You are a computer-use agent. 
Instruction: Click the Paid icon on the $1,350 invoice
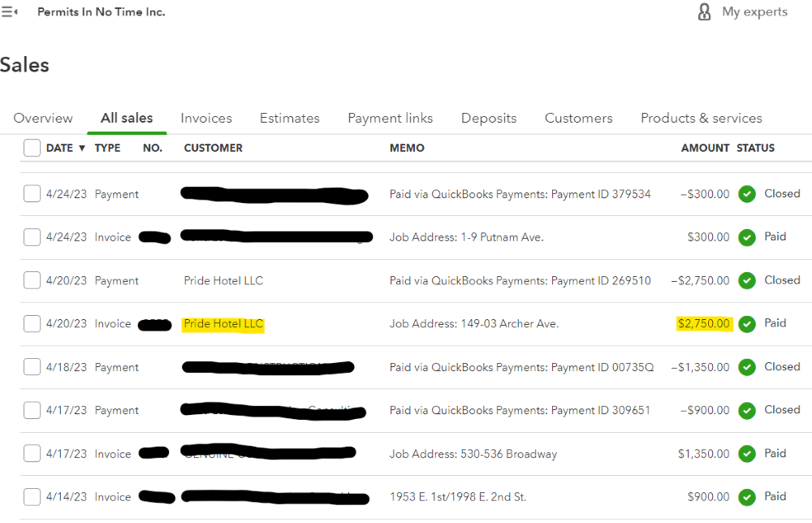pyautogui.click(x=747, y=453)
